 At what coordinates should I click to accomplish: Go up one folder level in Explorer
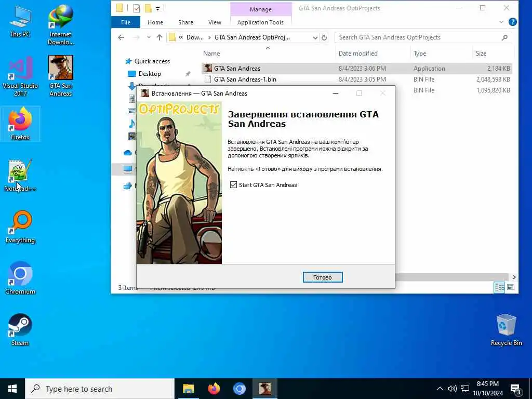coord(159,37)
